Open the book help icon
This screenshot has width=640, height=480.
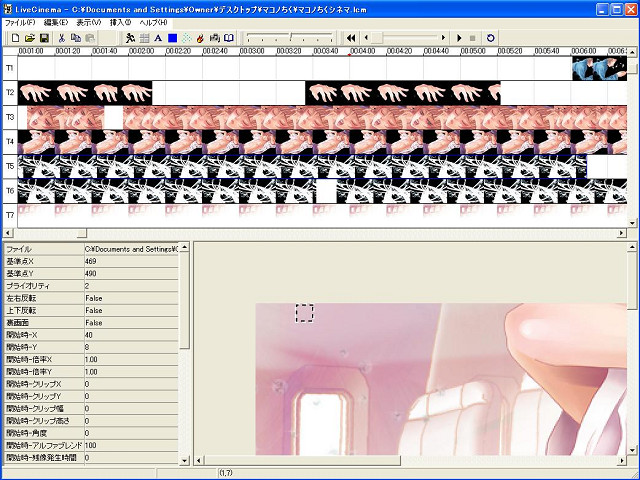pos(229,38)
